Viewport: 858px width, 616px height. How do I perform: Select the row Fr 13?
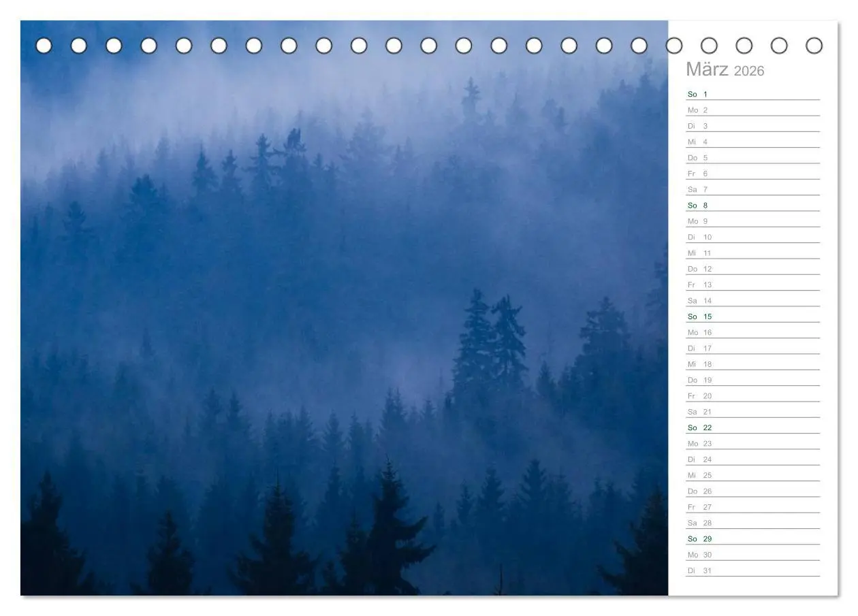752,285
